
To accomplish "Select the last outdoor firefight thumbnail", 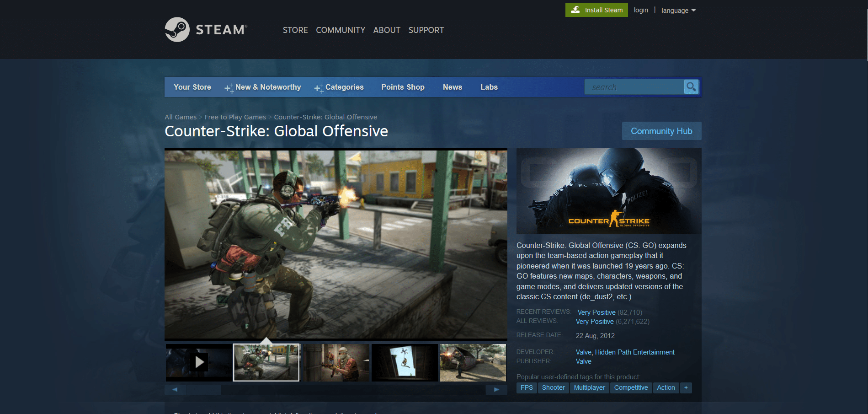I will (473, 362).
